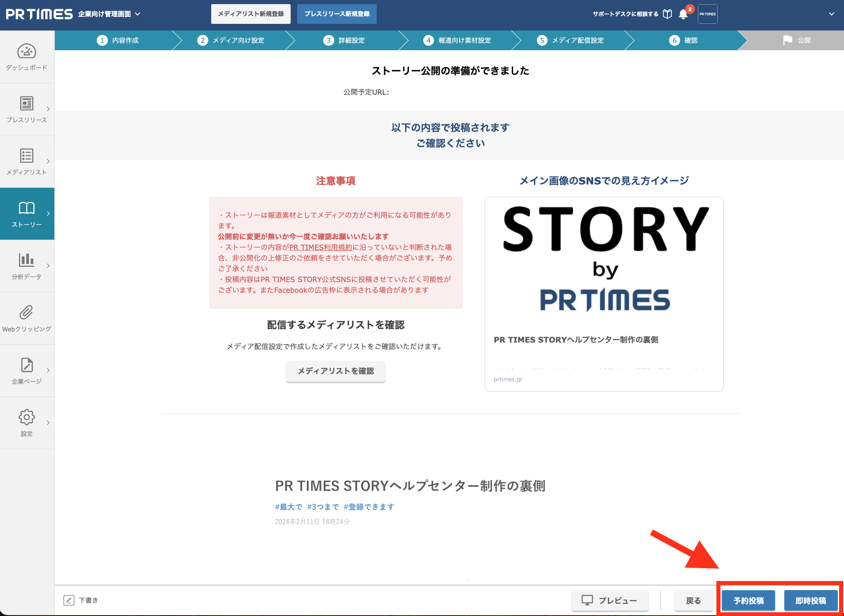Image resolution: width=844 pixels, height=616 pixels.
Task: Expand the ストーリー submenu arrow
Action: (x=48, y=214)
